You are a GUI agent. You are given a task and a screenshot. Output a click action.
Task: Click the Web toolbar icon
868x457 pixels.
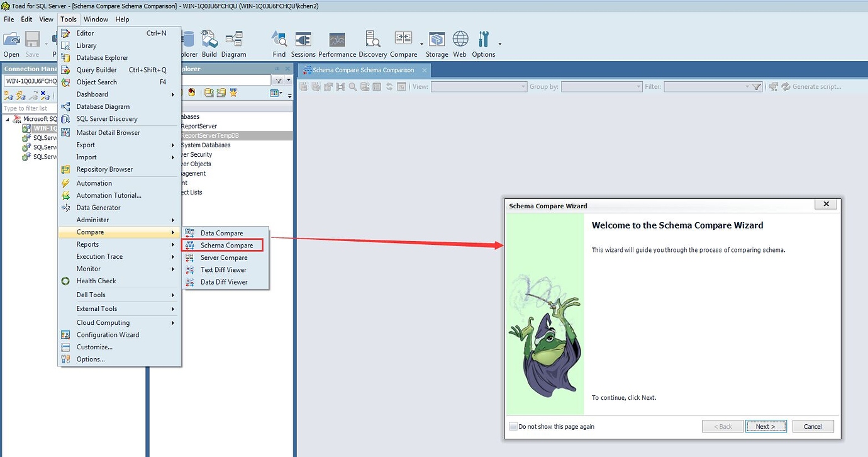(459, 43)
